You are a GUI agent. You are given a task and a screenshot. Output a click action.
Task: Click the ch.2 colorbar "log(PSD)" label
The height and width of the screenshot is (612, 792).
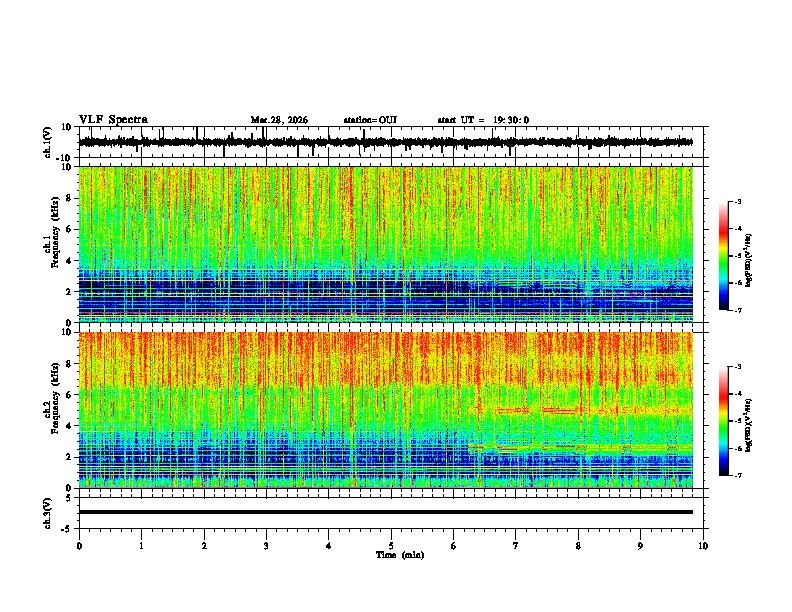(748, 426)
